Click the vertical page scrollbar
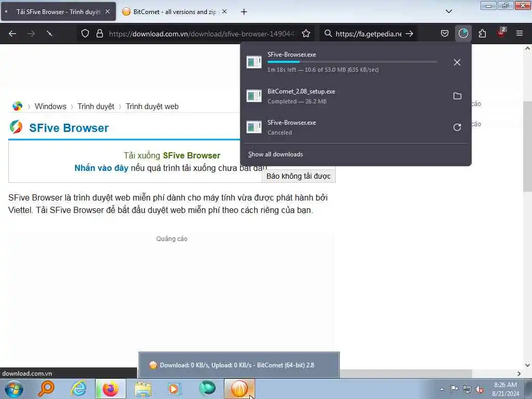The height and width of the screenshot is (399, 532). point(527,146)
